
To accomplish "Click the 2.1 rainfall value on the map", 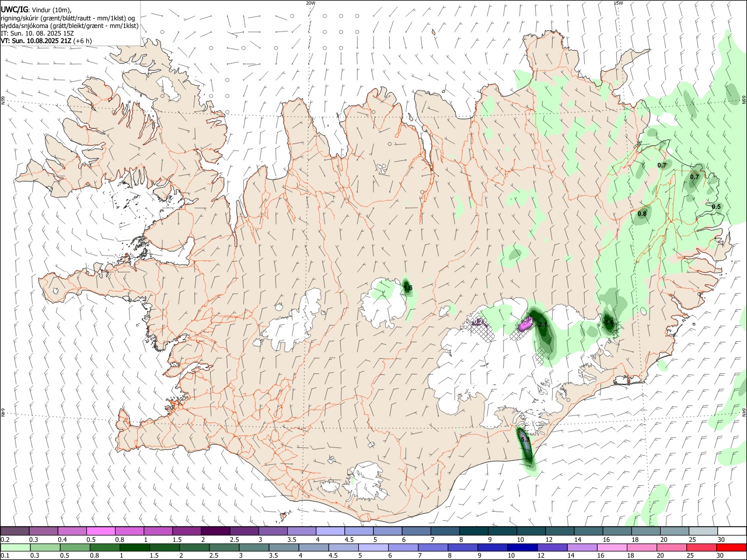I will coord(542,324).
